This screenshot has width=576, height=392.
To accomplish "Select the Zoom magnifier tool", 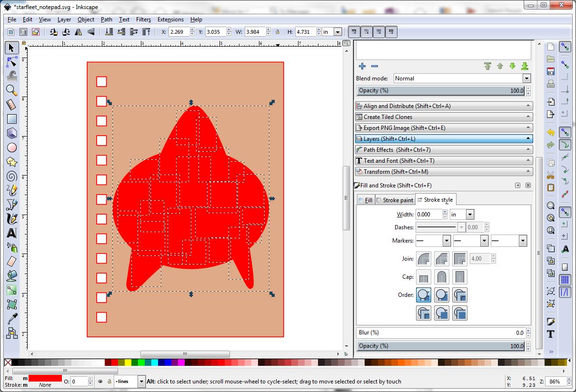I will pyautogui.click(x=12, y=90).
